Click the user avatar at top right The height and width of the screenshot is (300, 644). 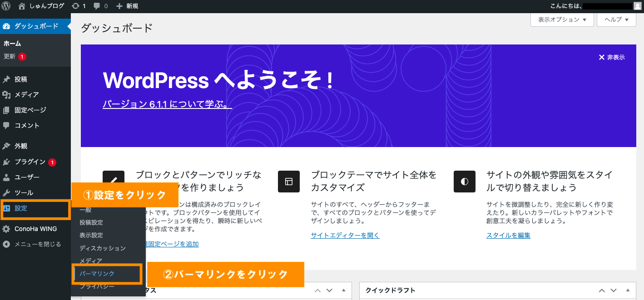638,6
